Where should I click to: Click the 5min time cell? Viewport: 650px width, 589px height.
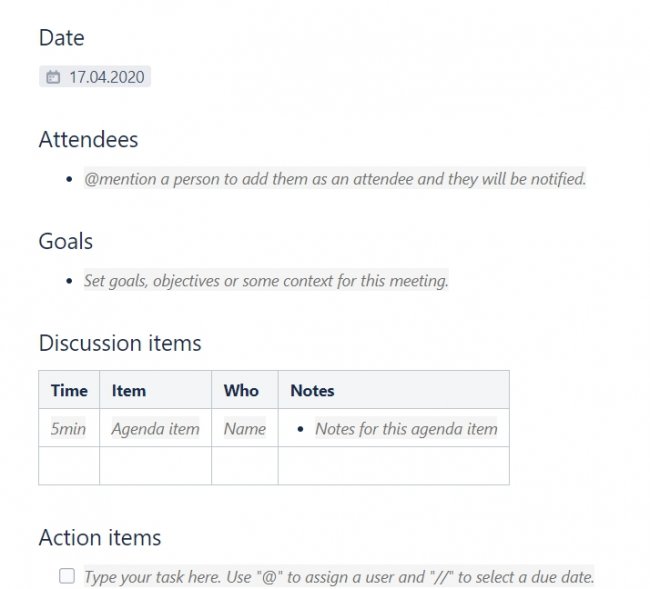[x=68, y=429]
